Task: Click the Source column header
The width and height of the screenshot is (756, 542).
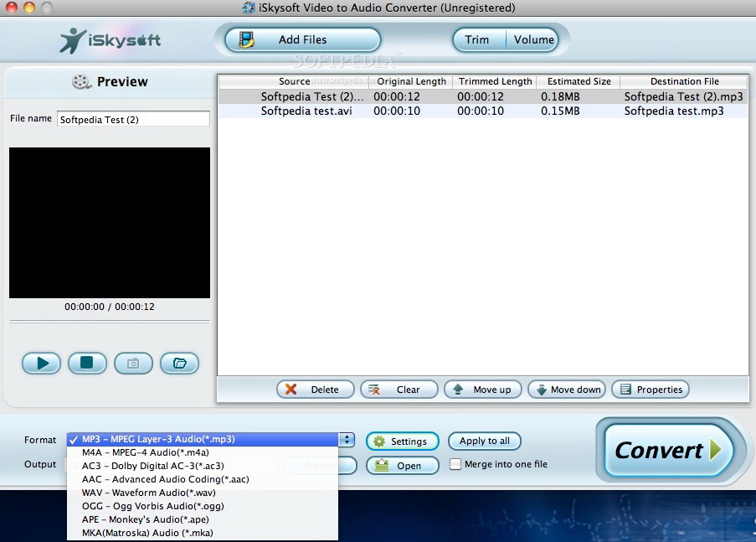Action: point(294,81)
